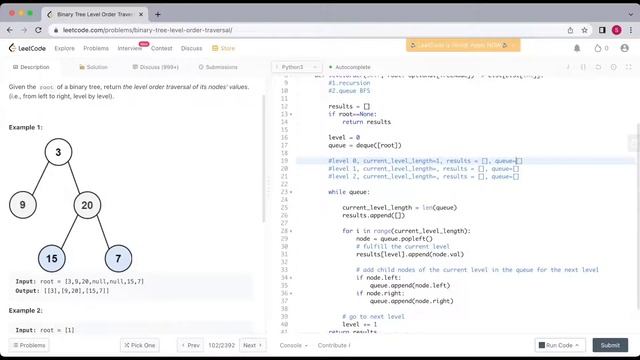Open Contest in top navigation
The height and width of the screenshot is (360, 640).
tap(162, 48)
